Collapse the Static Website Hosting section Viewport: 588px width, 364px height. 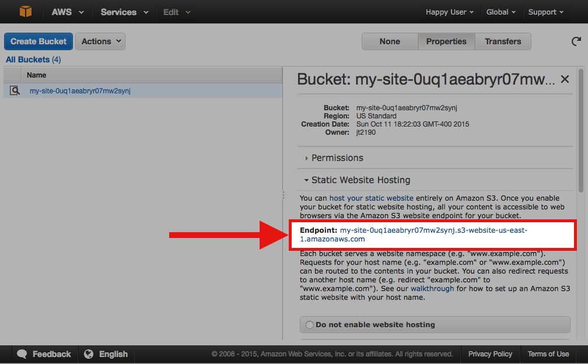(357, 180)
